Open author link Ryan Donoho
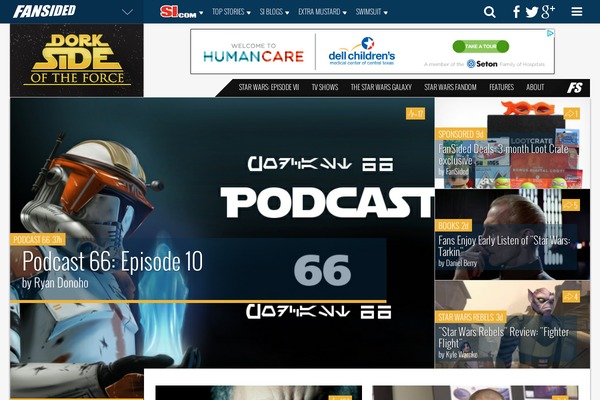The width and height of the screenshot is (600, 400). (61, 283)
